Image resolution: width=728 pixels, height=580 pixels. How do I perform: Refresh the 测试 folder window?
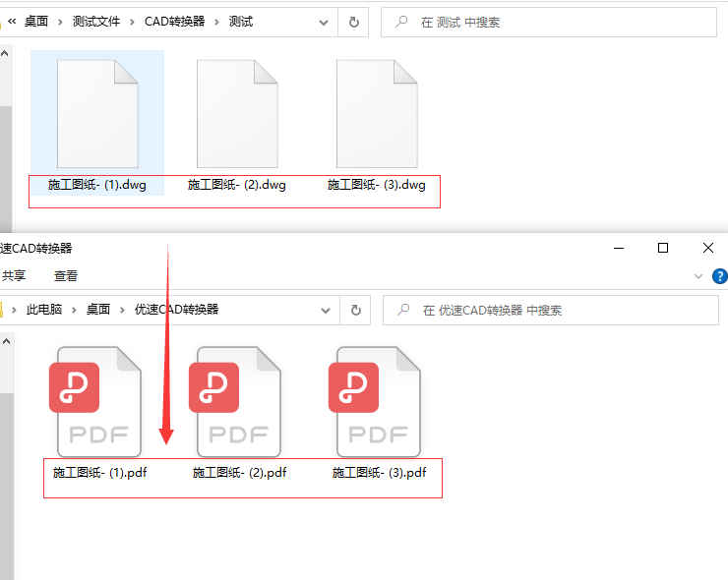[354, 22]
